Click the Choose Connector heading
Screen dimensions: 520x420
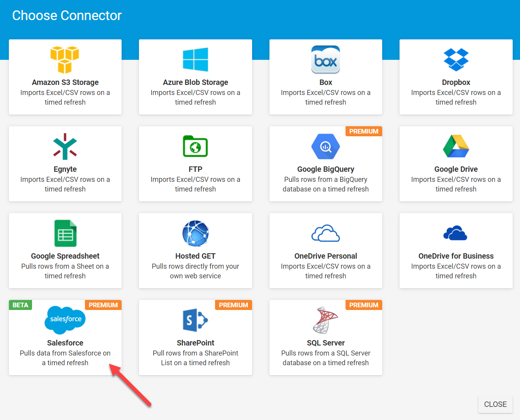tap(67, 15)
